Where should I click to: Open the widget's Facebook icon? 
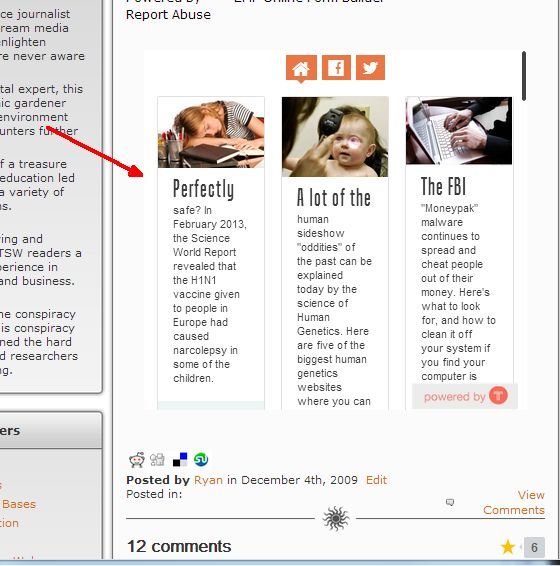click(336, 67)
